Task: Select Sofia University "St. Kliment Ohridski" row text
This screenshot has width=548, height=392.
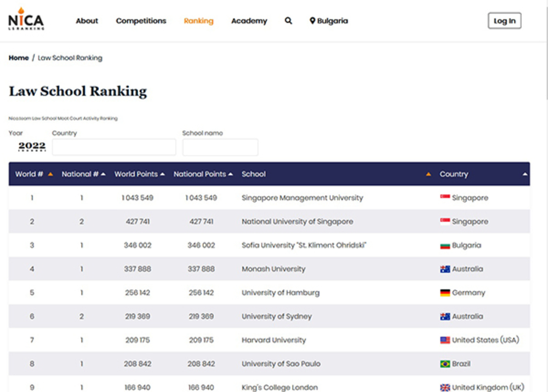Action: 304,245
